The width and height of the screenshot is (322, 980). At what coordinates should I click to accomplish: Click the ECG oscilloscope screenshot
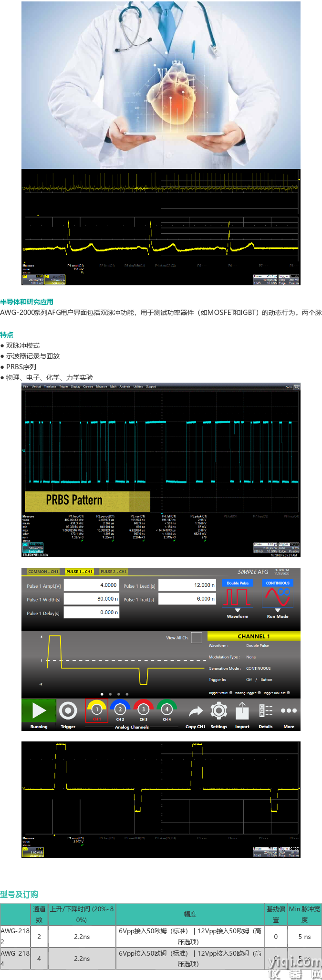click(161, 227)
